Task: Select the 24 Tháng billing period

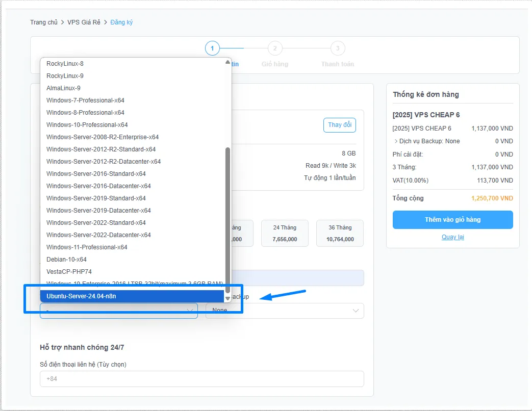Action: pyautogui.click(x=285, y=233)
